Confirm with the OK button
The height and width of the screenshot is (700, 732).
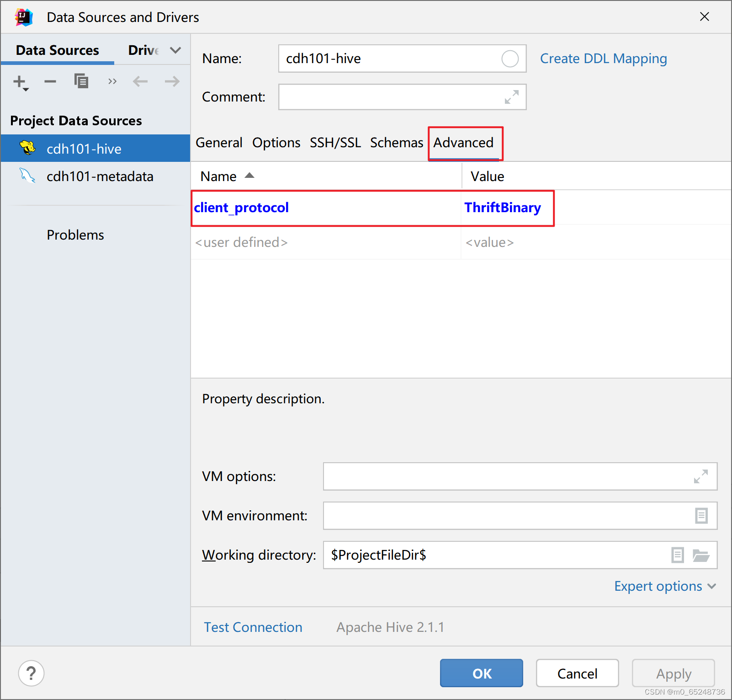(482, 673)
